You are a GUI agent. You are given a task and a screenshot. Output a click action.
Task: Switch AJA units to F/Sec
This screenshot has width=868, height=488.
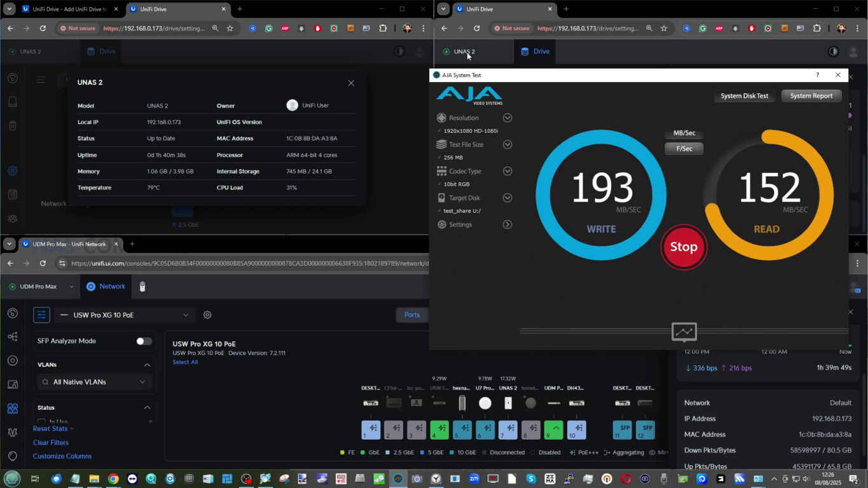[x=684, y=149]
